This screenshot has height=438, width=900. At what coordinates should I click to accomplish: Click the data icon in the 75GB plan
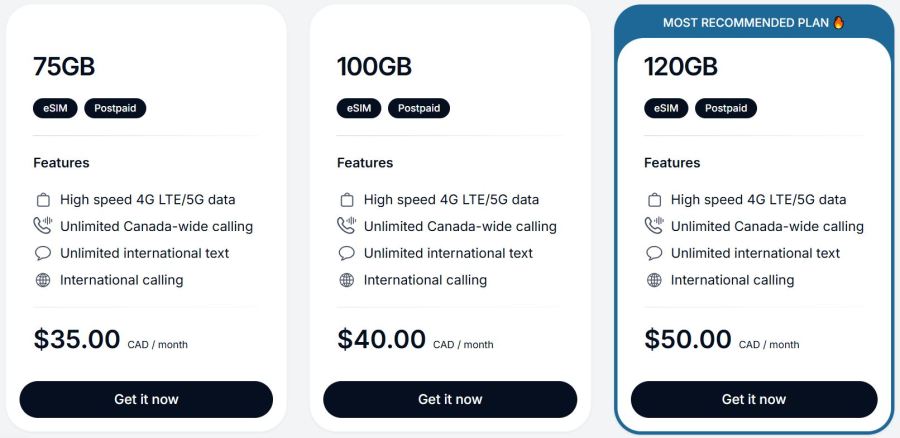[x=43, y=200]
